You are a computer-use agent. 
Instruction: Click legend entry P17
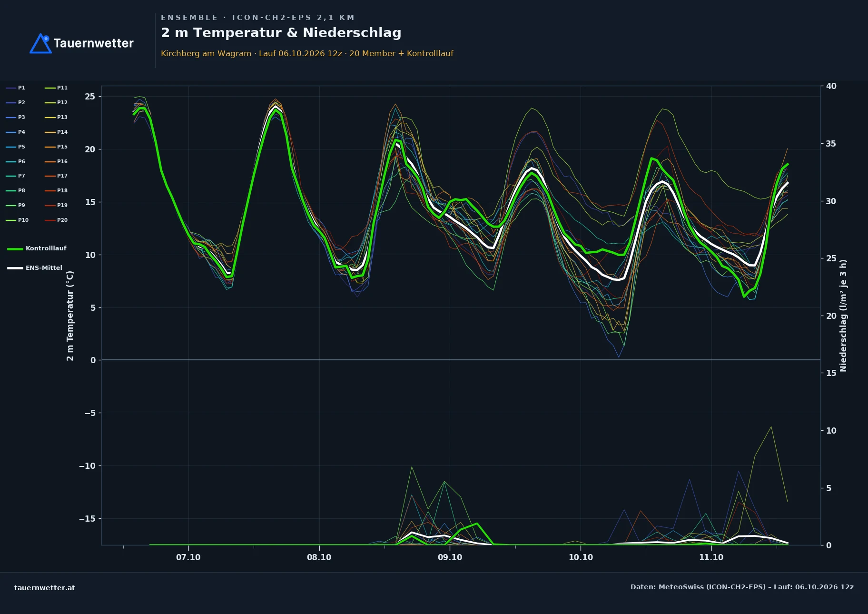click(56, 176)
